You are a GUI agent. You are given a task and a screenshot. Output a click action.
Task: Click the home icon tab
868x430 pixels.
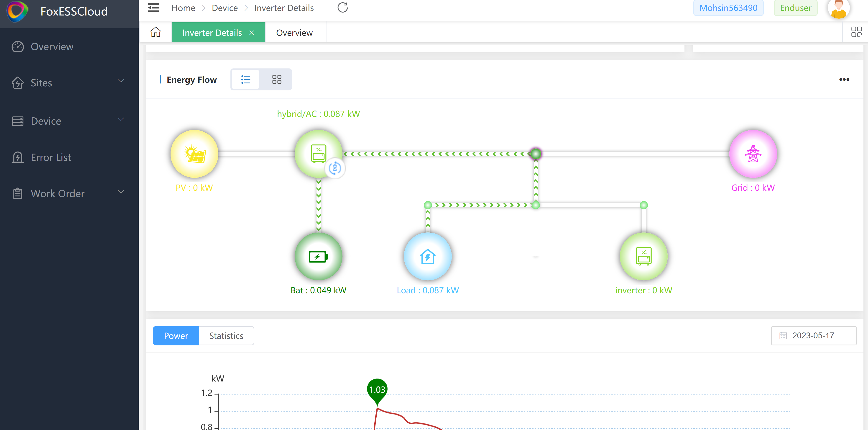click(x=156, y=32)
